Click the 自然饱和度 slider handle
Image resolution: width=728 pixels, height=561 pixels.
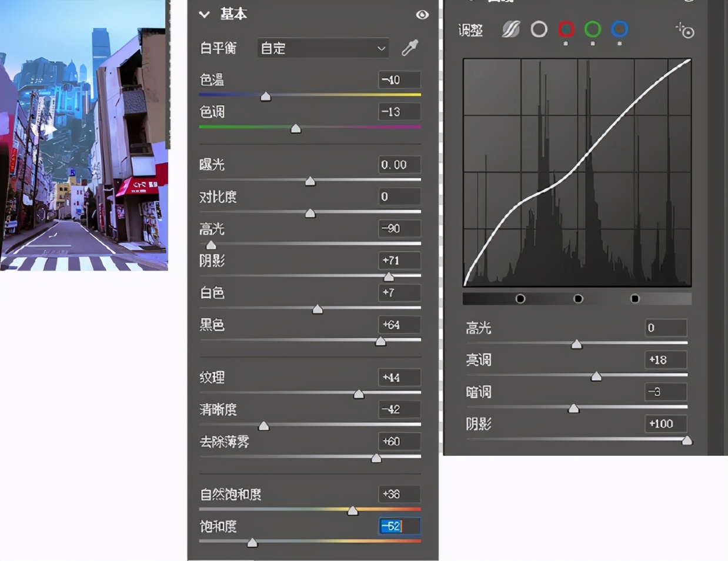(353, 510)
